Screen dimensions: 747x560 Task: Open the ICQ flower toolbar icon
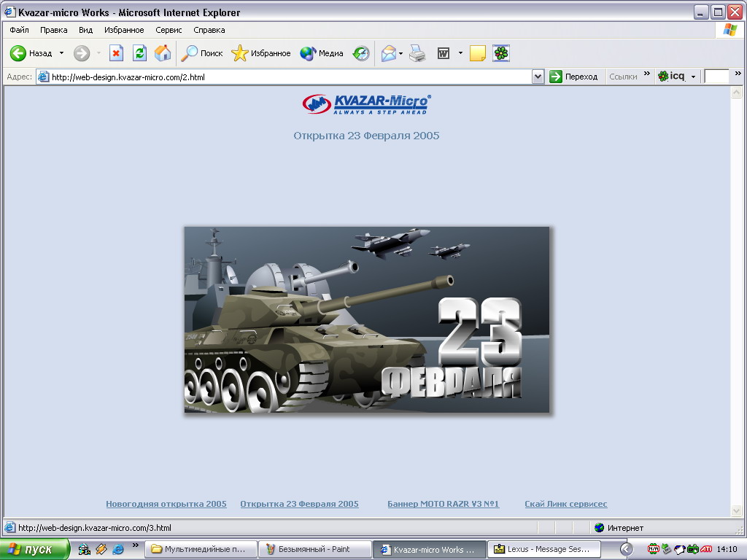tap(501, 53)
